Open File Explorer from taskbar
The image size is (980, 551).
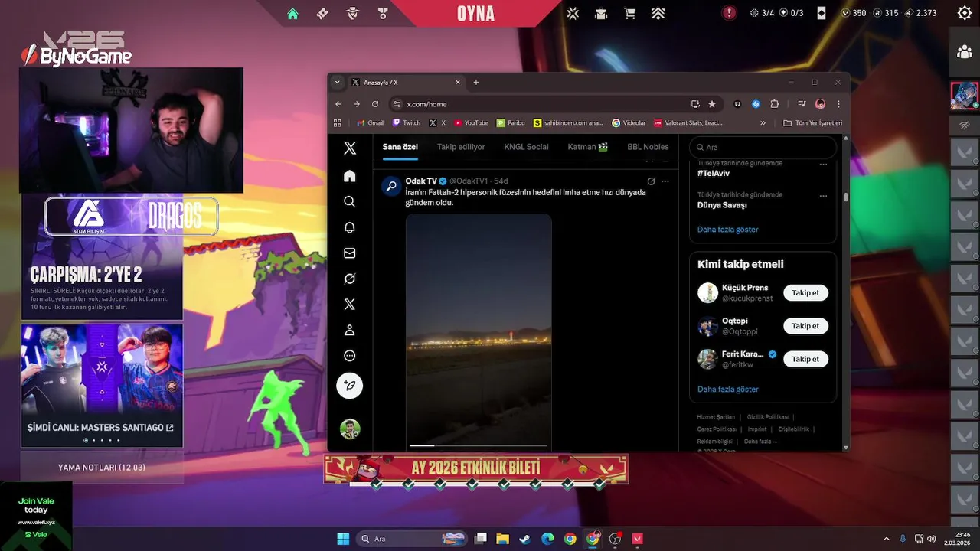click(502, 539)
